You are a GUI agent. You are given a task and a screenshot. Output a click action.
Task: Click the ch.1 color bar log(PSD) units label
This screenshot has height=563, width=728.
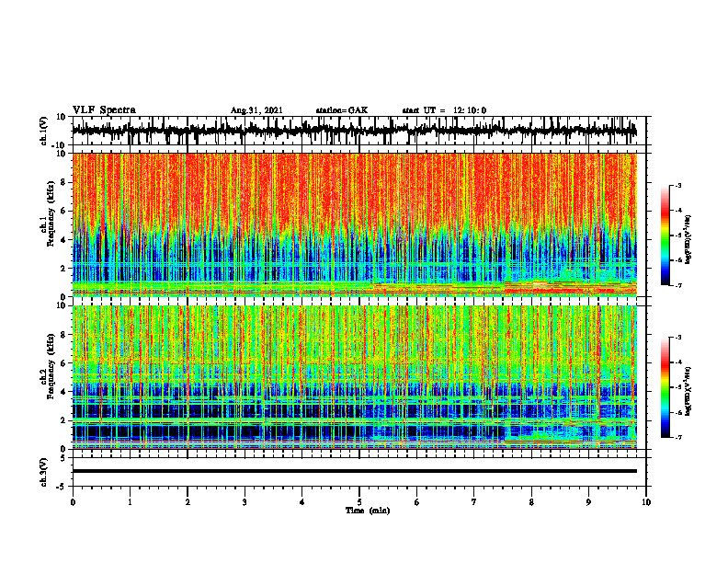(688, 240)
